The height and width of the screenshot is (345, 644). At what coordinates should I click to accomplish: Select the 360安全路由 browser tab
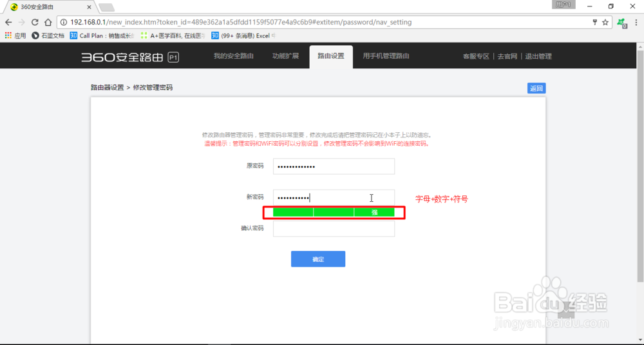[48, 7]
